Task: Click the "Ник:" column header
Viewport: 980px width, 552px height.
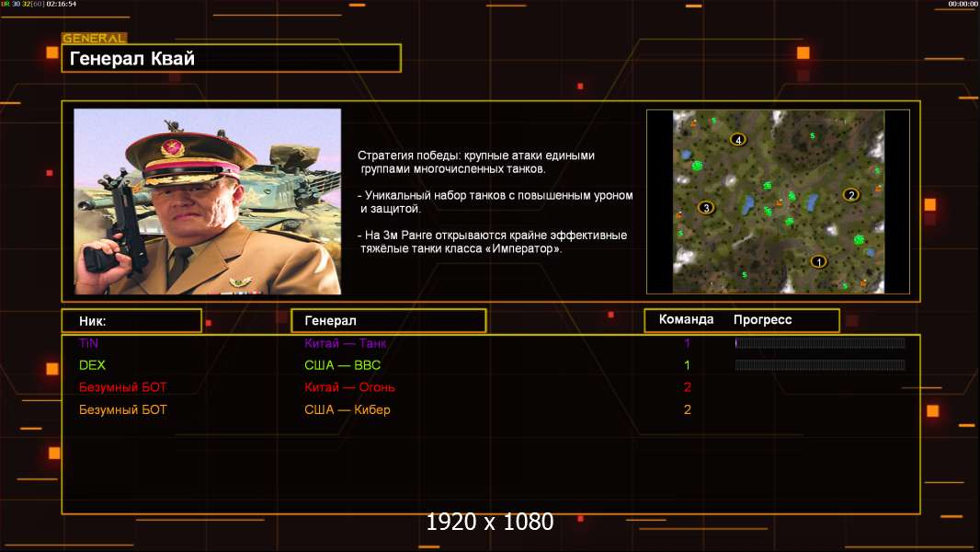Action: 131,321
